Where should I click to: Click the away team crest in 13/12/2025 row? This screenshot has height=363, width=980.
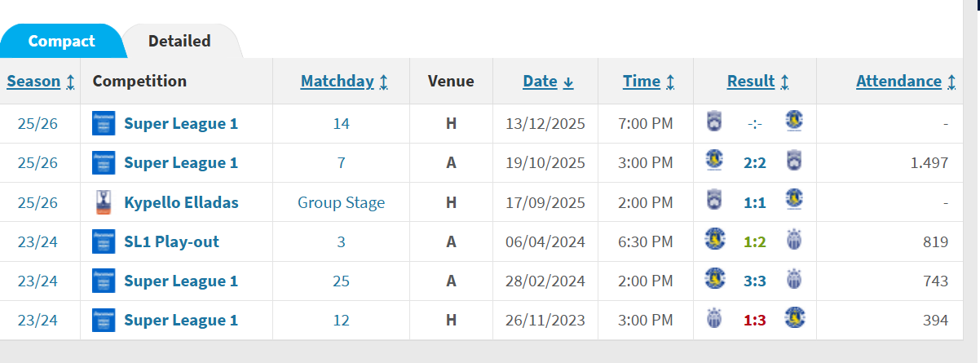[x=794, y=123]
